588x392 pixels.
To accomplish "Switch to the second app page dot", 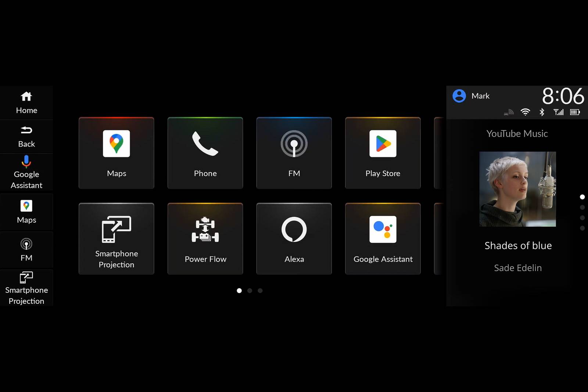I will click(250, 291).
